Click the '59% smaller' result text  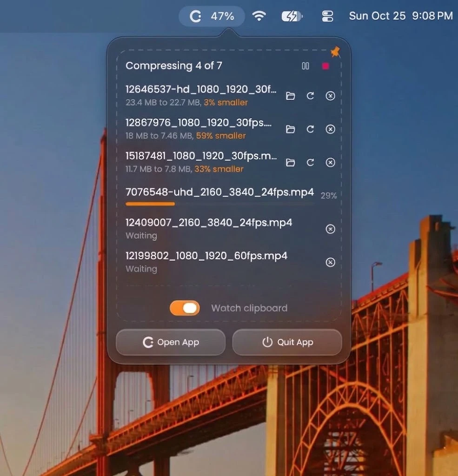(x=221, y=136)
